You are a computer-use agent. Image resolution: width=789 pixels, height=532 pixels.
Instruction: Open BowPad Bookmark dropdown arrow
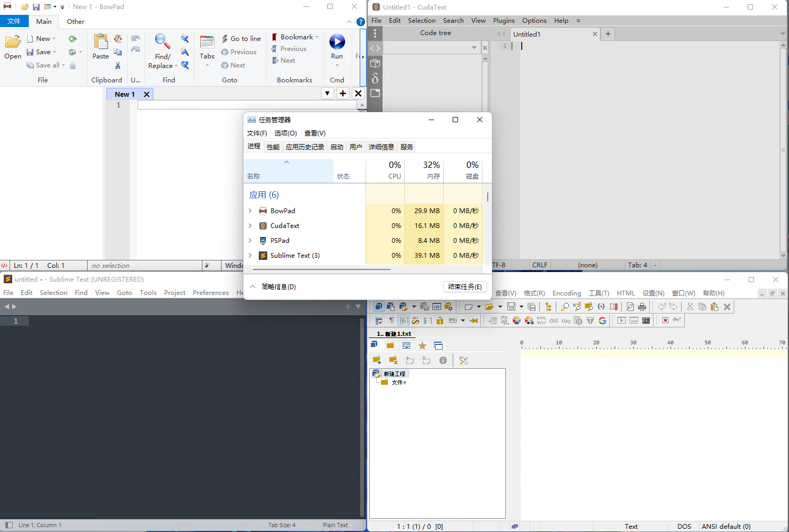click(x=317, y=37)
